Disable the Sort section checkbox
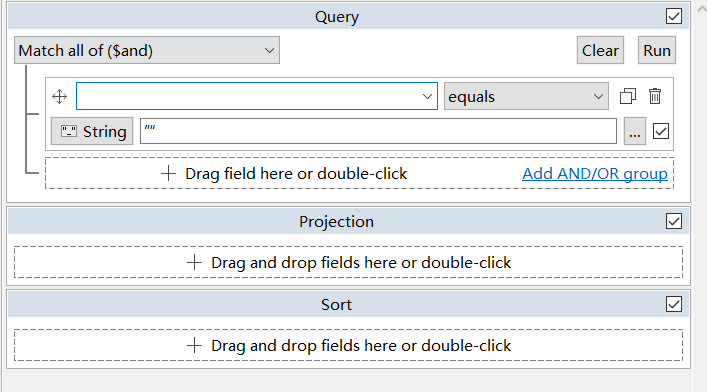The width and height of the screenshot is (707, 392). click(674, 304)
